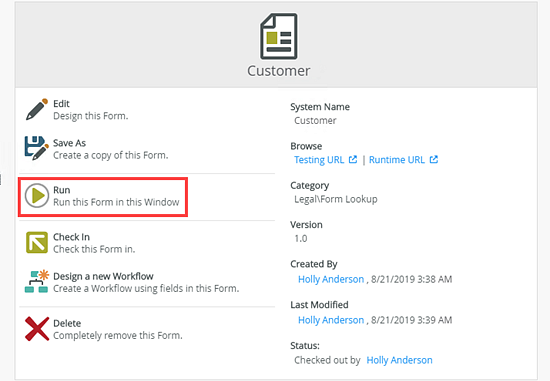550x381 pixels.
Task: Click the green Run play icon
Action: click(37, 195)
